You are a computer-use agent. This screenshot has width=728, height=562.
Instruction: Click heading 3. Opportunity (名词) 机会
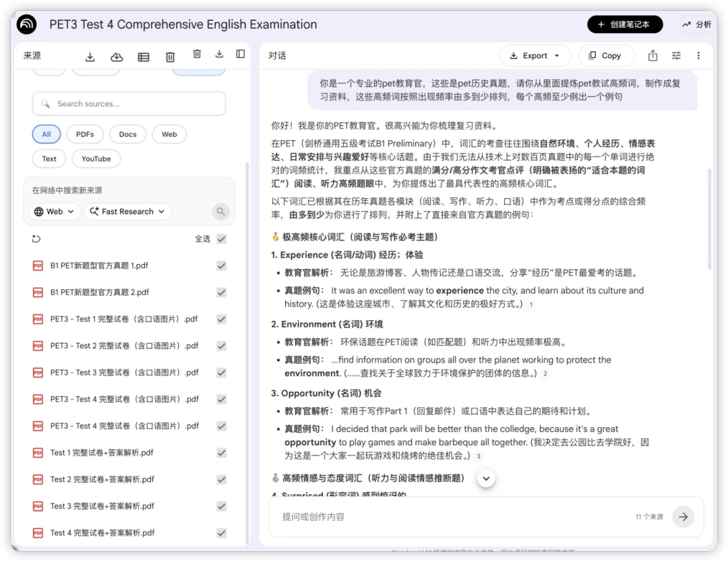[326, 394]
